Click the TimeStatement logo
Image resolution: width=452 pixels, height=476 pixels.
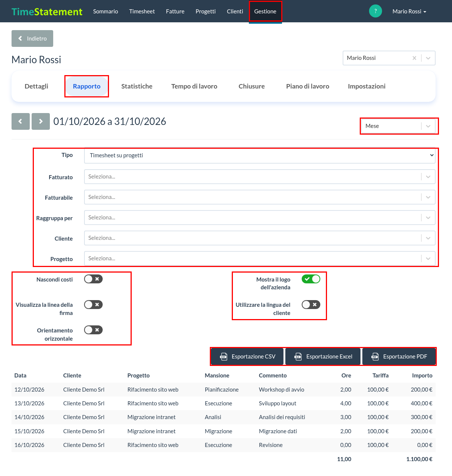(47, 12)
